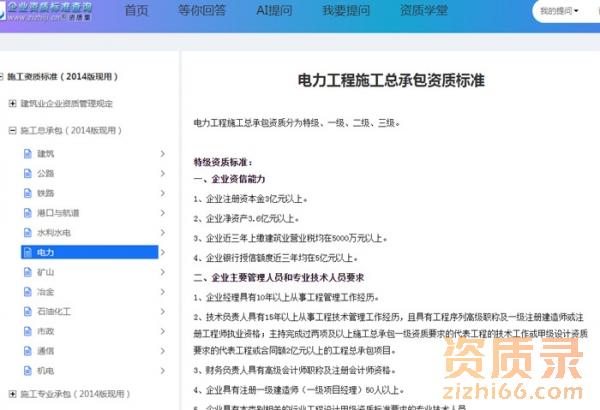
Task: Click the document icon beside 铁路
Action: [x=27, y=193]
